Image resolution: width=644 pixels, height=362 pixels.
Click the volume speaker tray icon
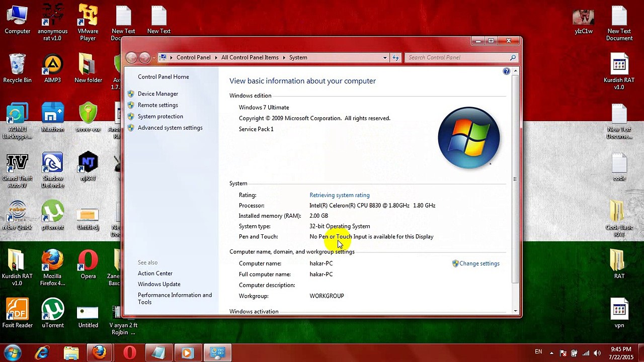coord(597,353)
